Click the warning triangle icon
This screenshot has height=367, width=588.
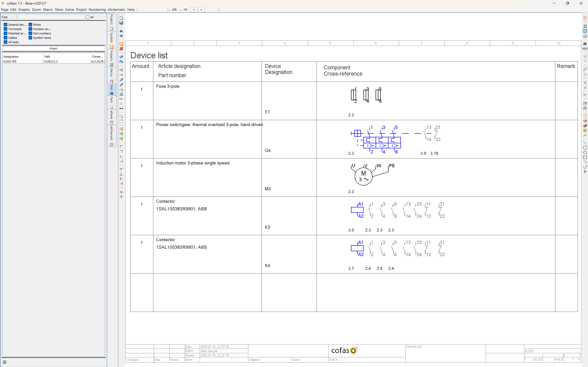point(585,74)
